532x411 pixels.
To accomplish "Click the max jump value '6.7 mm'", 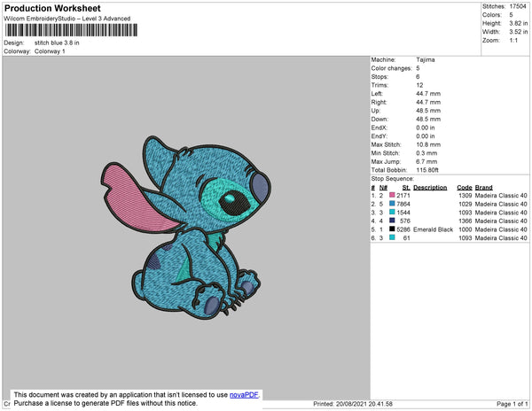I will tap(426, 161).
